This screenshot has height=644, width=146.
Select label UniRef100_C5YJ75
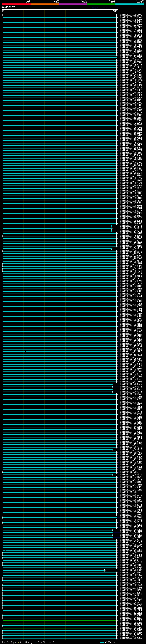pyautogui.click(x=131, y=65)
